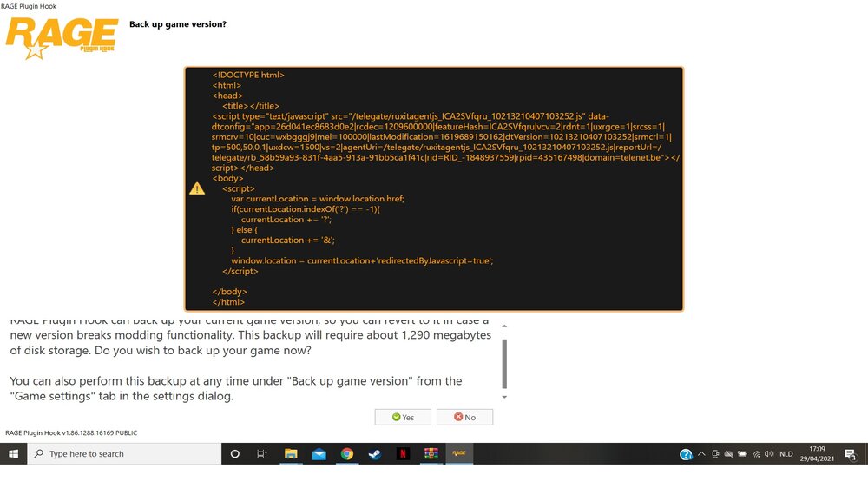868x488 pixels.
Task: Click the NLD language indicator
Action: tap(786, 453)
